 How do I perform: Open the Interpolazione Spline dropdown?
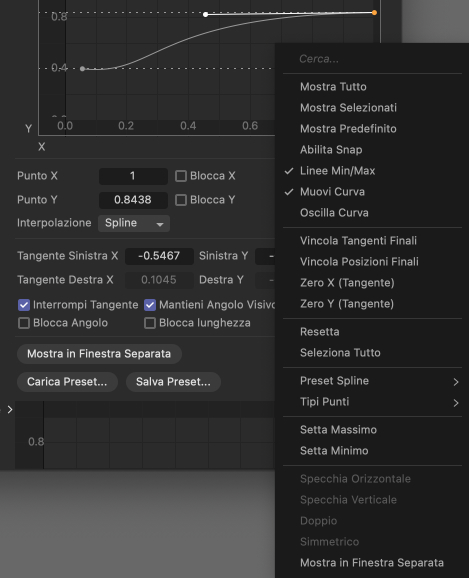click(x=134, y=223)
